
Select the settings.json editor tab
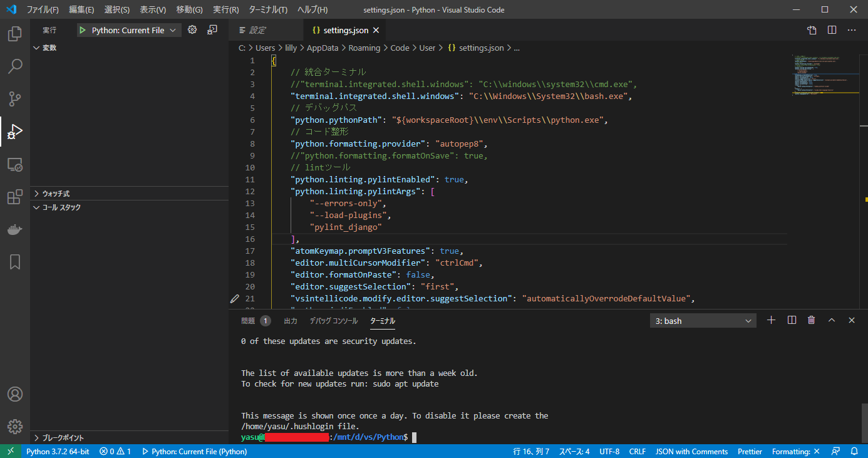click(x=346, y=30)
